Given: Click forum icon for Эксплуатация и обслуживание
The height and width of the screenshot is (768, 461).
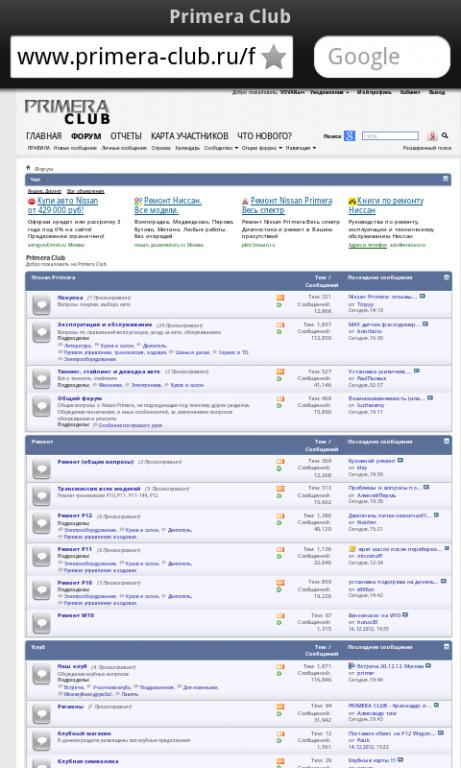Looking at the screenshot, I should click(x=42, y=333).
